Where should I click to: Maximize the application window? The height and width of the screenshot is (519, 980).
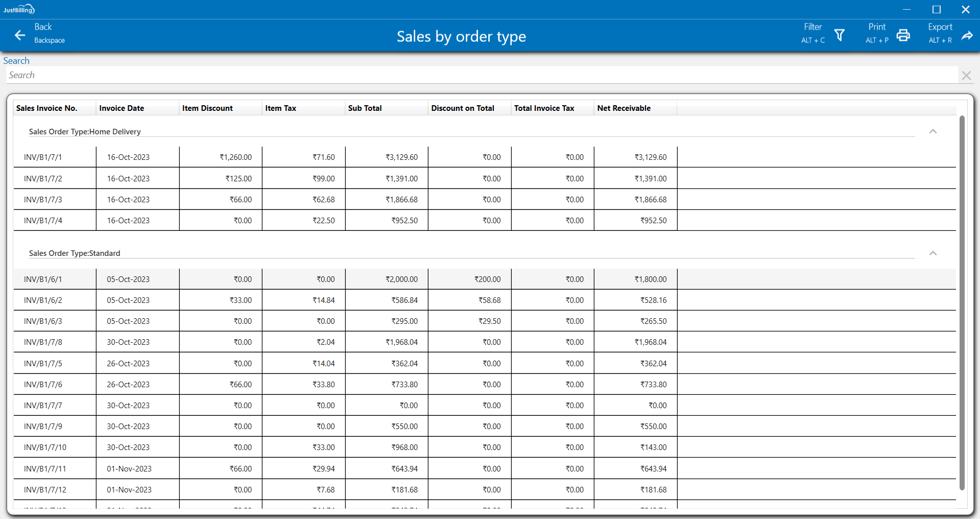click(936, 10)
